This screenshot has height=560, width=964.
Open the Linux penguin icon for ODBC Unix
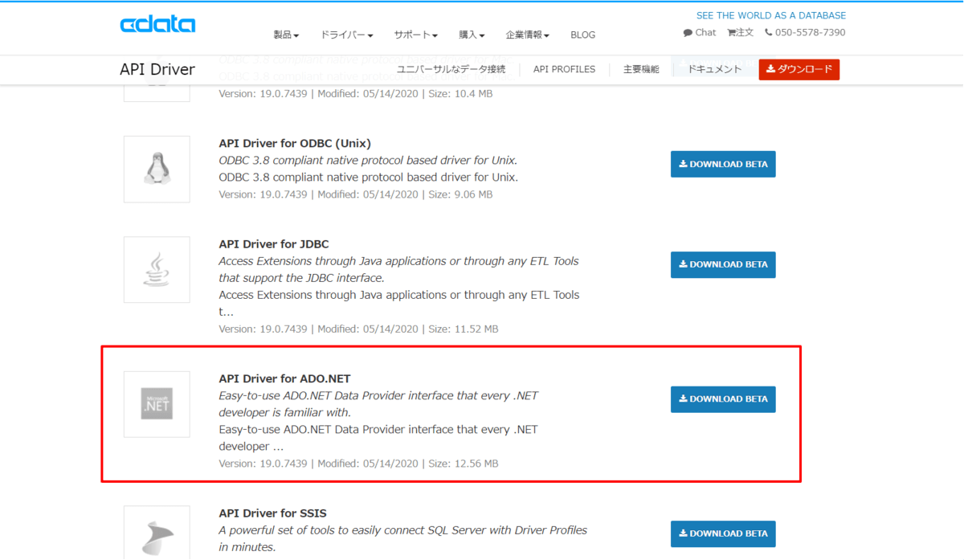click(157, 169)
